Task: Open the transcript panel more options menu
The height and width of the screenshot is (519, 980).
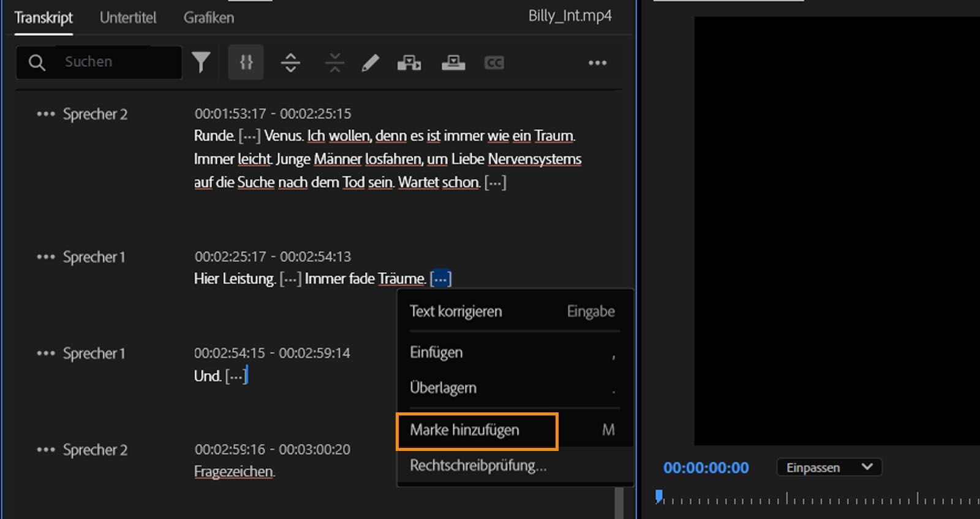Action: click(x=597, y=63)
